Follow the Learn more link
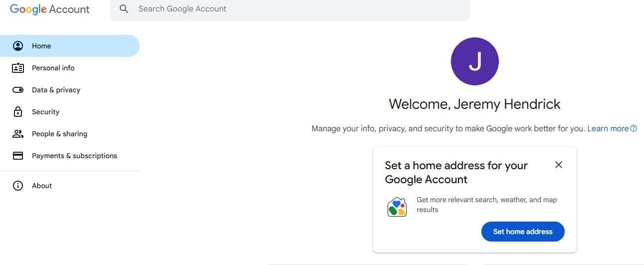Viewport: 644px width, 265px height. (x=608, y=128)
